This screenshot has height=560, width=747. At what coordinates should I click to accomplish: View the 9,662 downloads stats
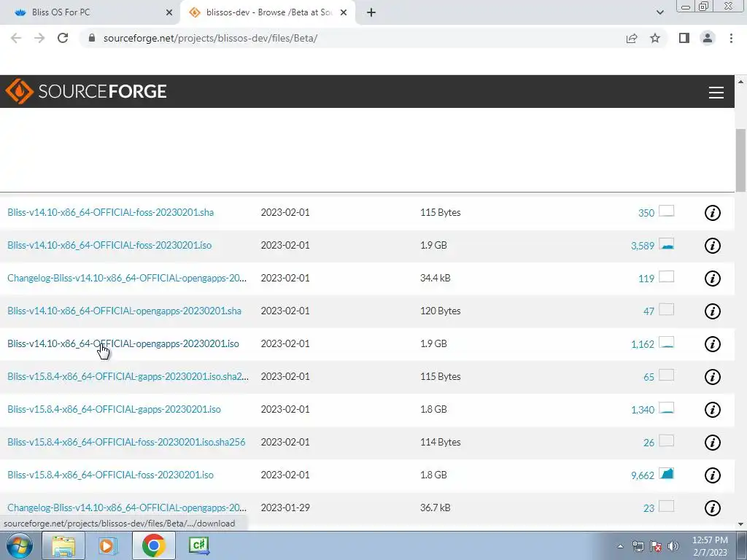[652, 475]
